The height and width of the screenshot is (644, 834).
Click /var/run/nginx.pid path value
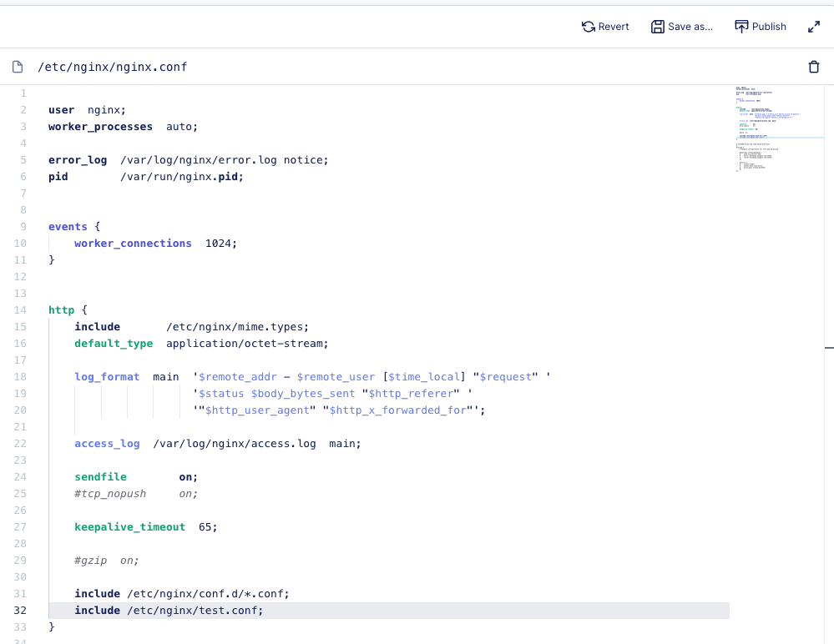click(x=179, y=177)
